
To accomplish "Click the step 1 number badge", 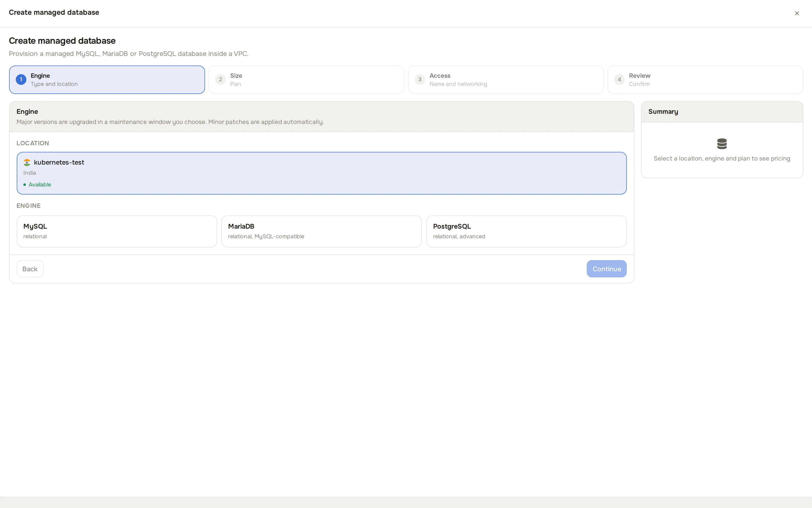I will point(21,80).
